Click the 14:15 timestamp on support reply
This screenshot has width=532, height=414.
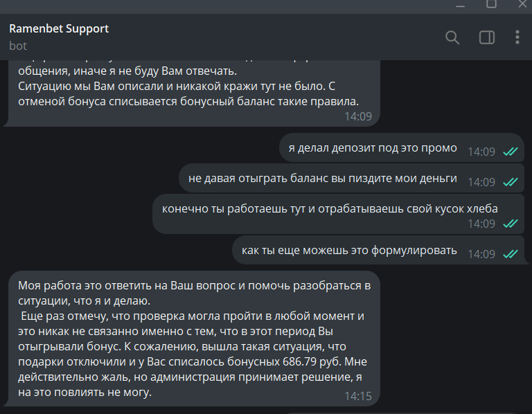[357, 397]
